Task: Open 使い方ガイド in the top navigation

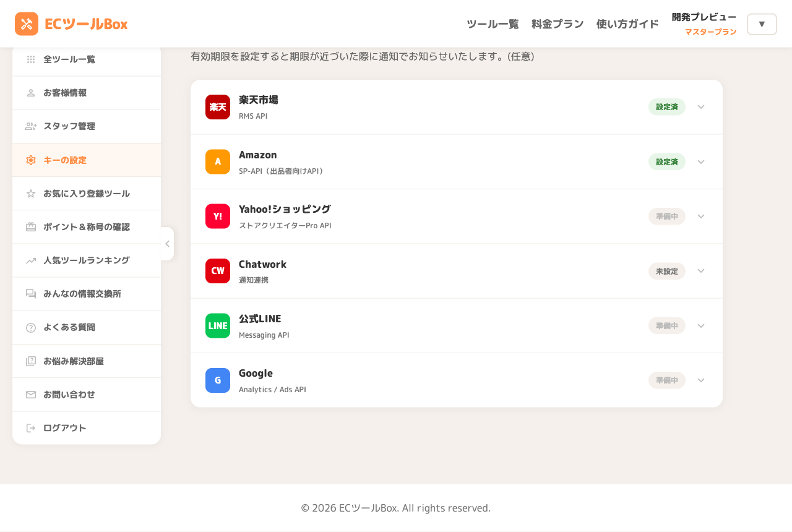Action: tap(627, 24)
